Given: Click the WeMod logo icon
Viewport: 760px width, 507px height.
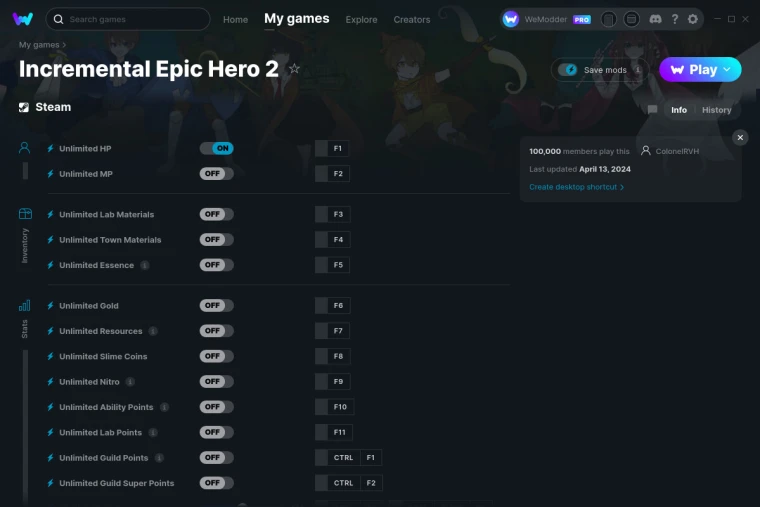Looking at the screenshot, I should (x=23, y=19).
